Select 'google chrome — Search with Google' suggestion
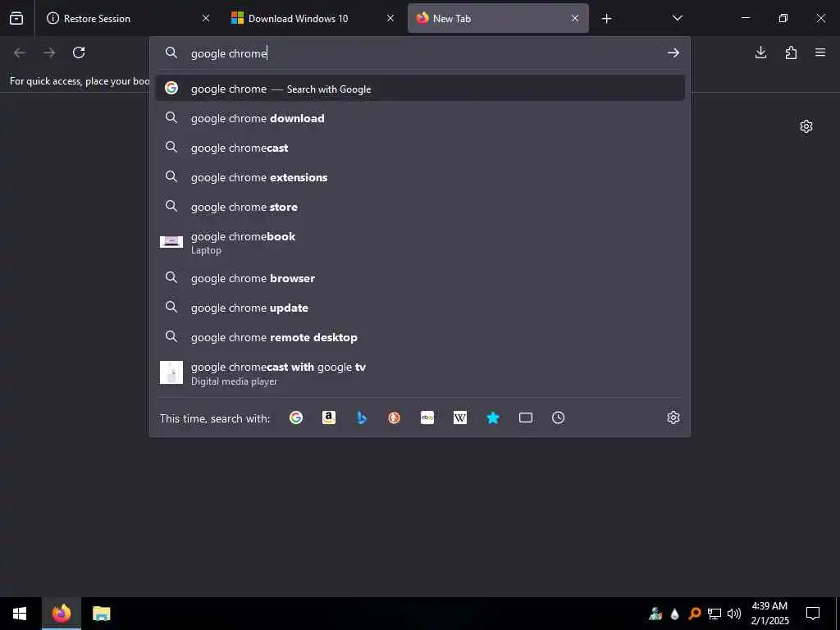Viewport: 840px width, 630px height. coord(420,89)
